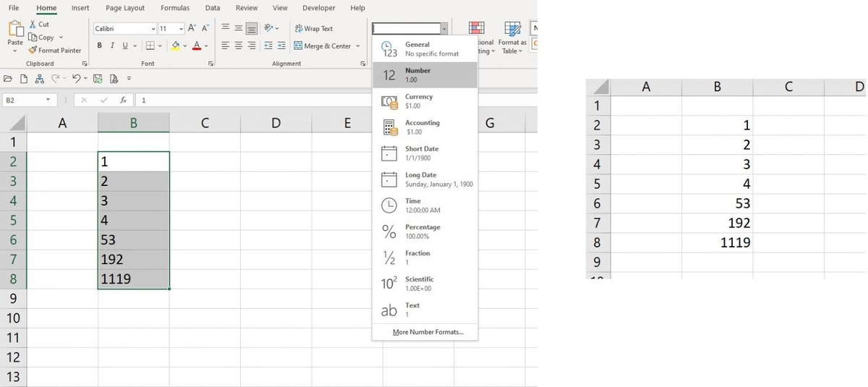Click Undo arrow in Quick Access
The image size is (868, 387).
point(76,78)
